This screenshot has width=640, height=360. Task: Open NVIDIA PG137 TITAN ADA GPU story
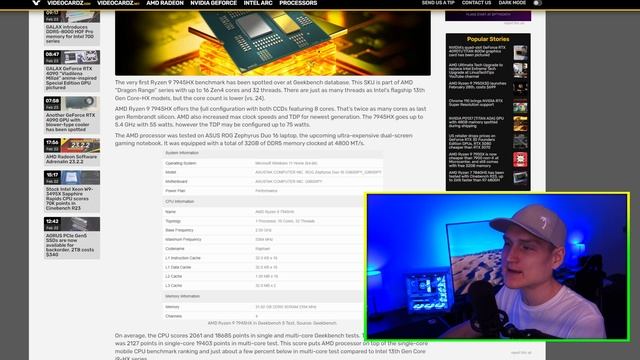476,122
